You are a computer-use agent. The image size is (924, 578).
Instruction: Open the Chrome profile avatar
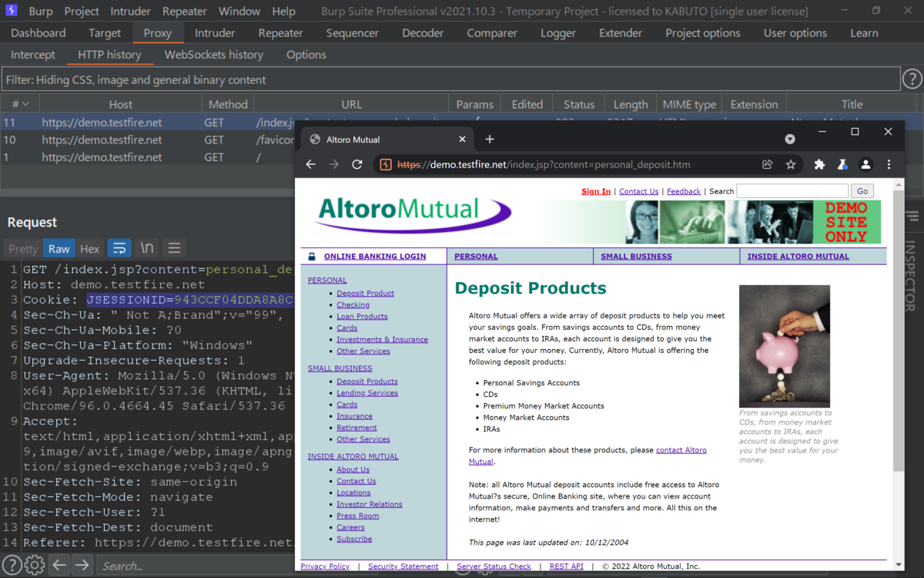pyautogui.click(x=866, y=164)
